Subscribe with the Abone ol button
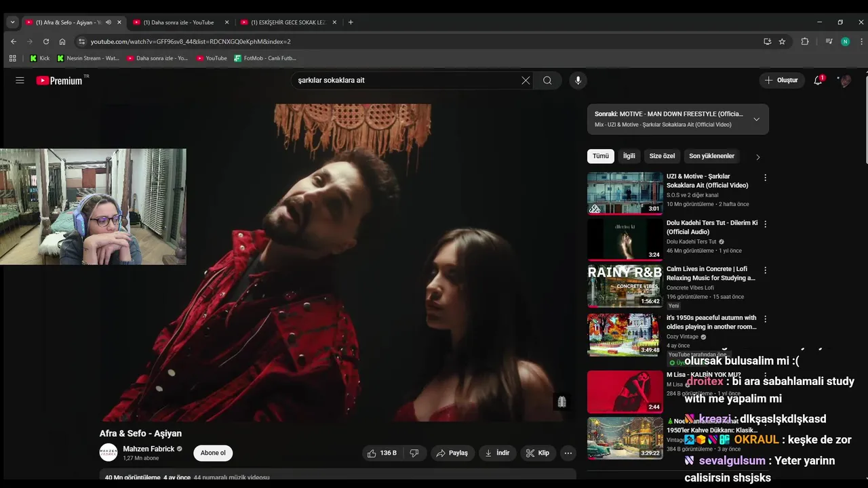 coord(213,453)
